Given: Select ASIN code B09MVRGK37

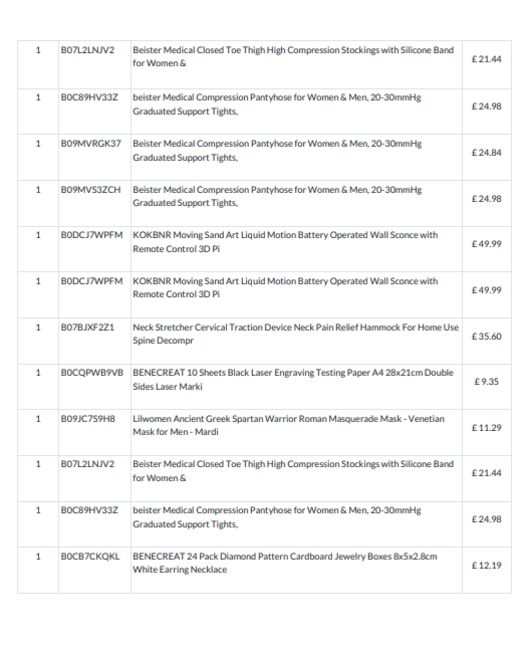Looking at the screenshot, I should pyautogui.click(x=91, y=144).
